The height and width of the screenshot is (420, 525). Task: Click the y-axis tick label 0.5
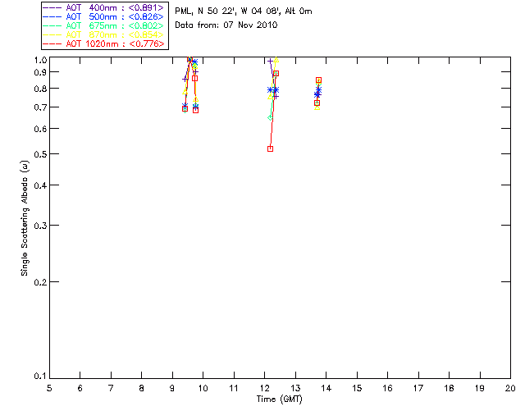click(40, 154)
